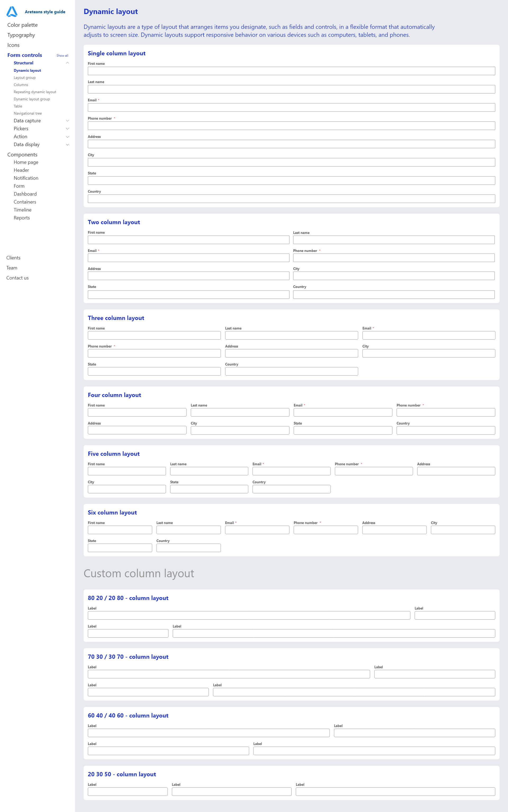Focus the Country field in two column layout
Viewport: 508px width, 812px height.
pos(393,295)
